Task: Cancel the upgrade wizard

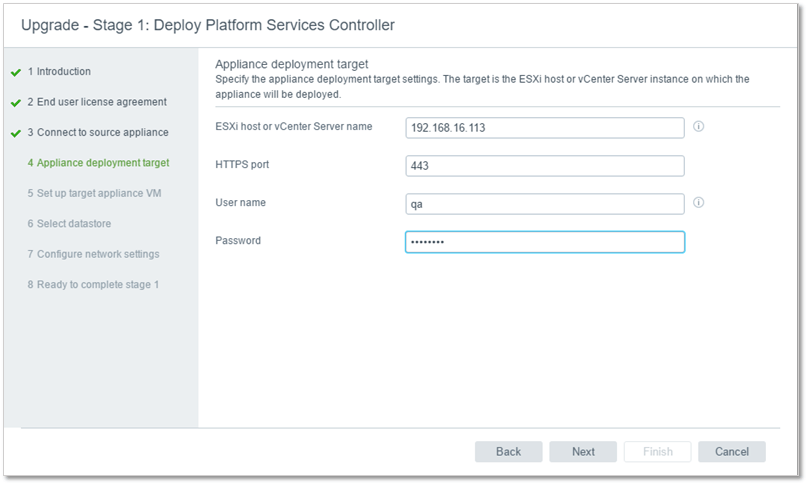Action: 732,451
